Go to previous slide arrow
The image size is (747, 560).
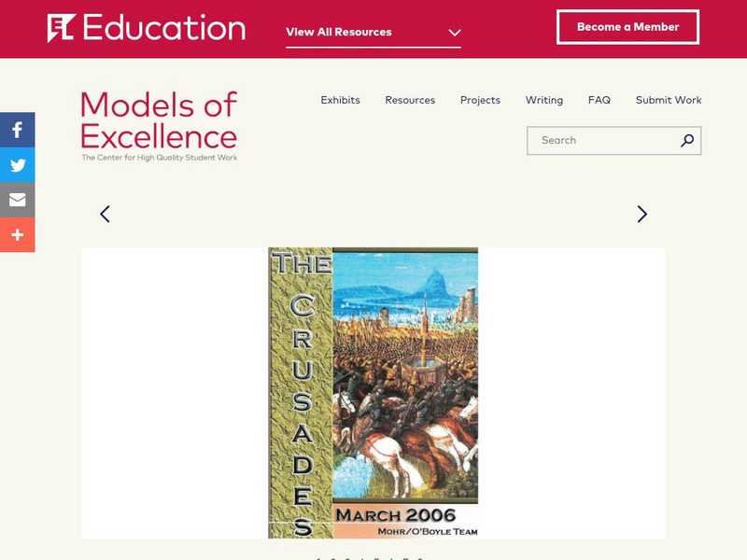[105, 214]
